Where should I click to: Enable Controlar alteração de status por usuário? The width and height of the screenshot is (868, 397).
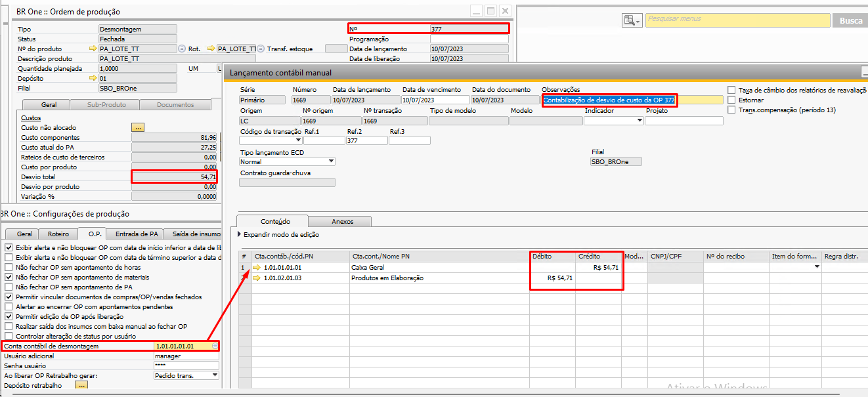coord(9,337)
